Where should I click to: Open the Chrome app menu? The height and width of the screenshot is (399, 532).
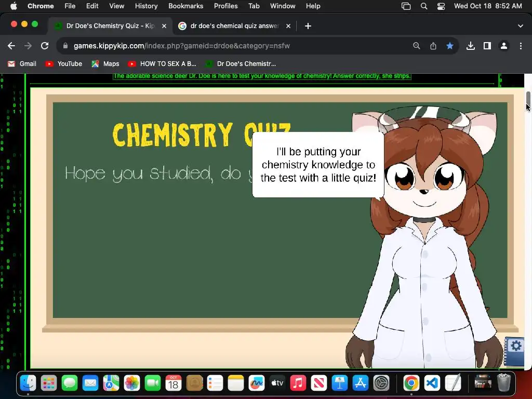click(41, 6)
